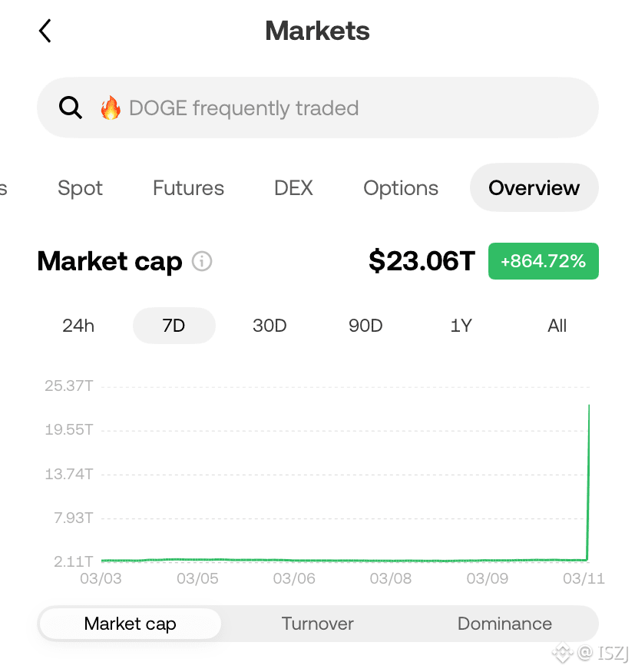Go to the Options tab
This screenshot has width=635, height=672.
401,187
